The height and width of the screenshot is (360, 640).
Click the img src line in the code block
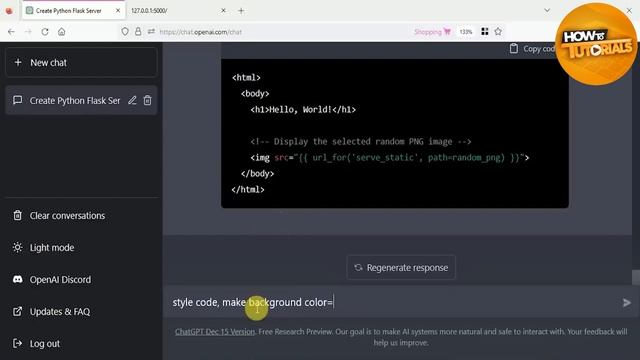click(389, 158)
